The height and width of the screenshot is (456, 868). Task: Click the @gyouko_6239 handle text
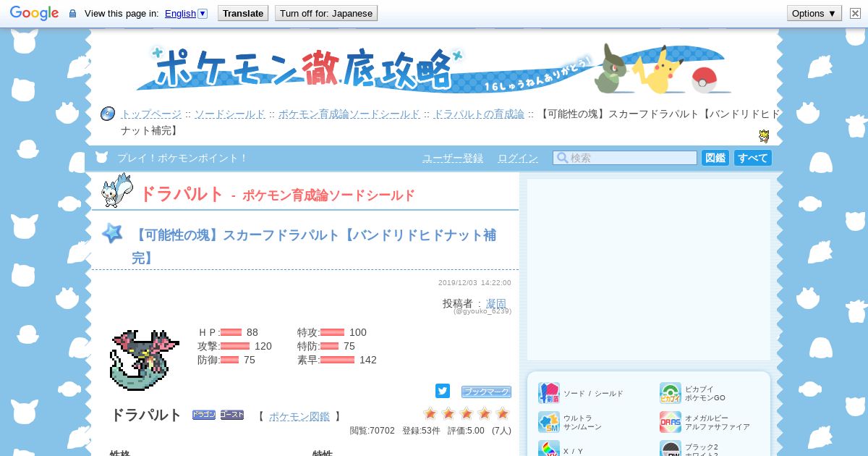tap(482, 311)
